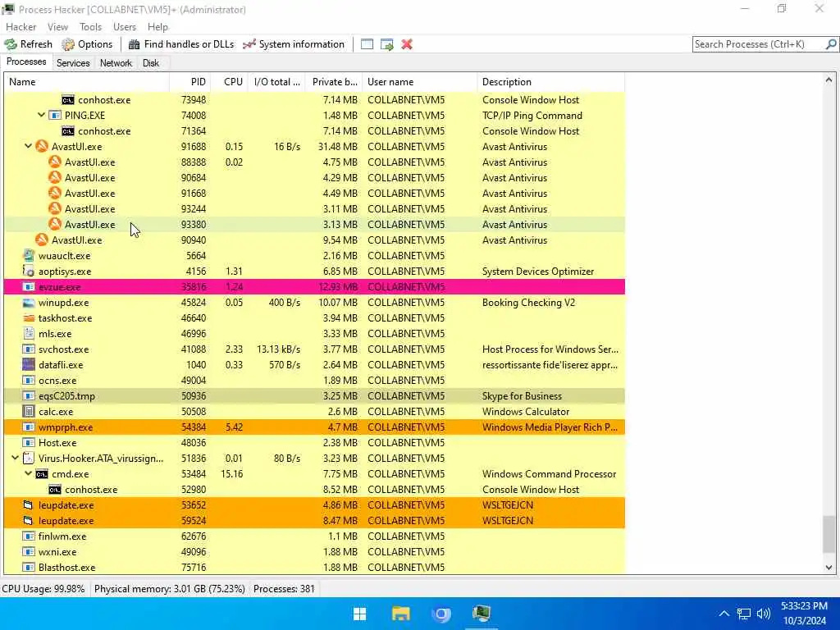The image size is (840, 630).
Task: Switch to the Disk tab
Action: (x=151, y=62)
